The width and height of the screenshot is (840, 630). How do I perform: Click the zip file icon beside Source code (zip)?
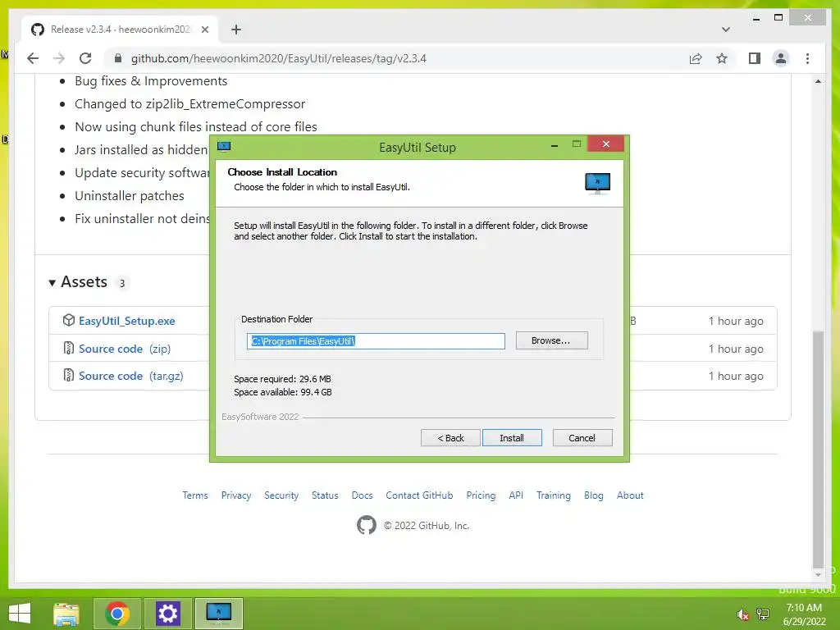tap(69, 348)
